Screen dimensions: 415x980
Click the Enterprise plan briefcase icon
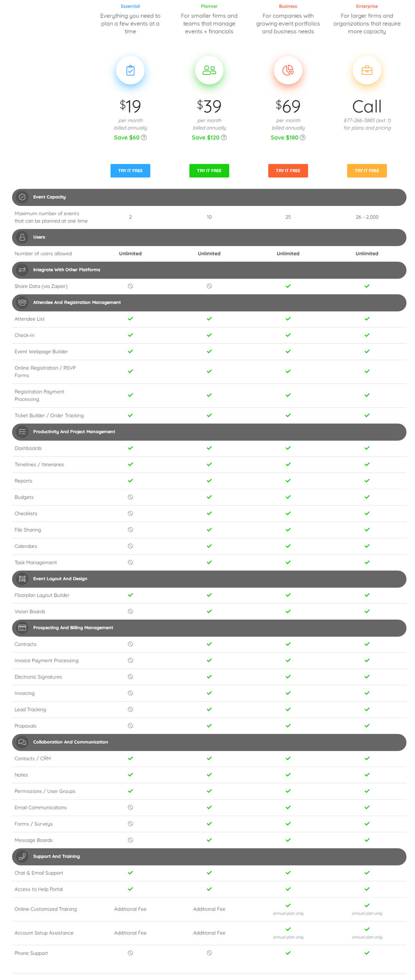click(367, 70)
